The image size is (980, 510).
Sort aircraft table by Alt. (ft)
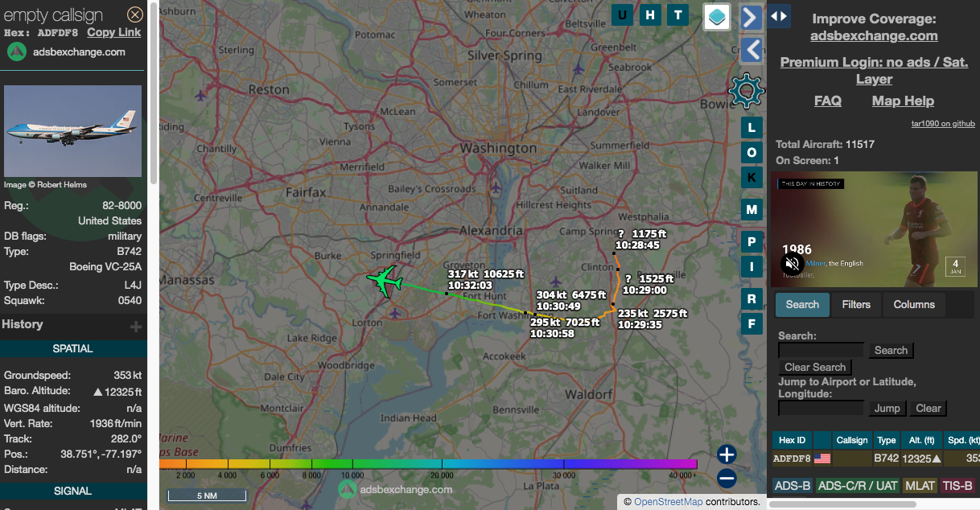coord(921,440)
